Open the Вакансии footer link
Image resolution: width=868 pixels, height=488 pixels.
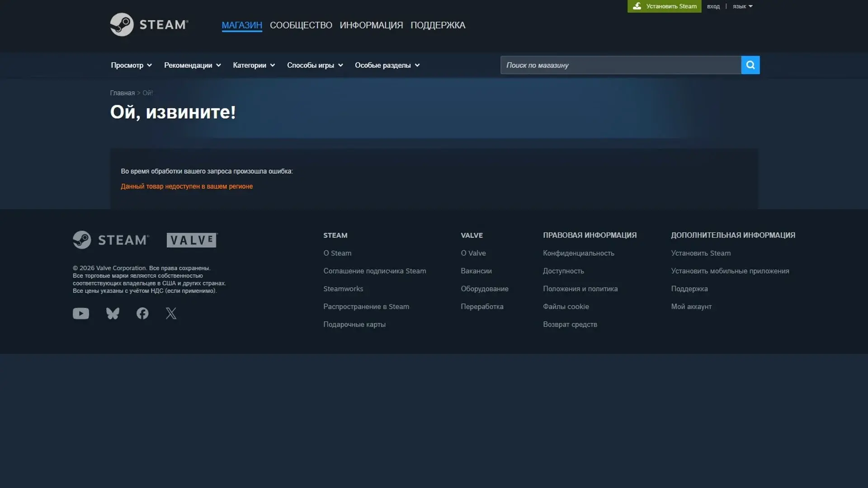(x=476, y=271)
